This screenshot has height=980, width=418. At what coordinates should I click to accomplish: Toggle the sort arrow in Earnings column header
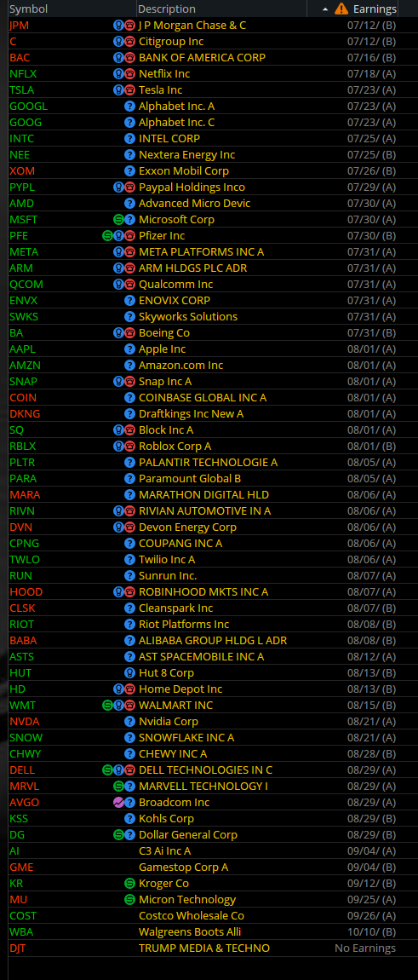click(325, 9)
